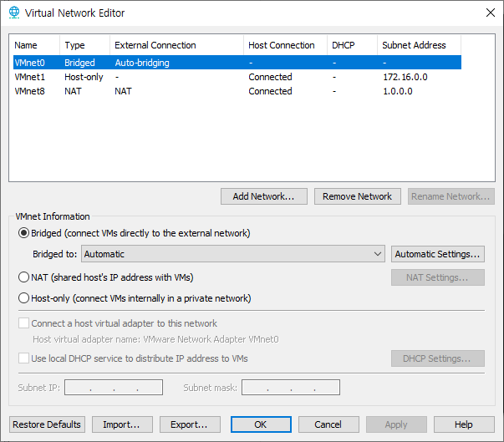
Task: Click the Subnet IP input field
Action: (114, 388)
